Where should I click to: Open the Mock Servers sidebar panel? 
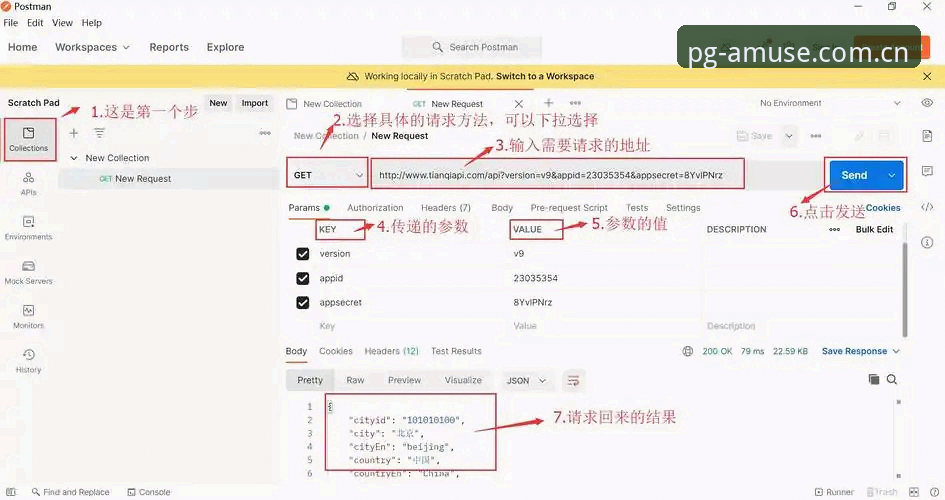pos(28,272)
